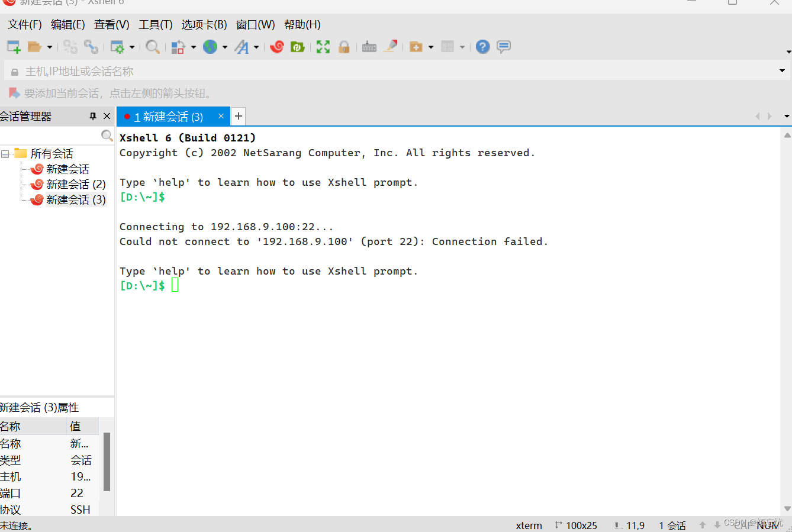Image resolution: width=792 pixels, height=532 pixels.
Task: Click the 协议 value SSH
Action: pos(81,510)
